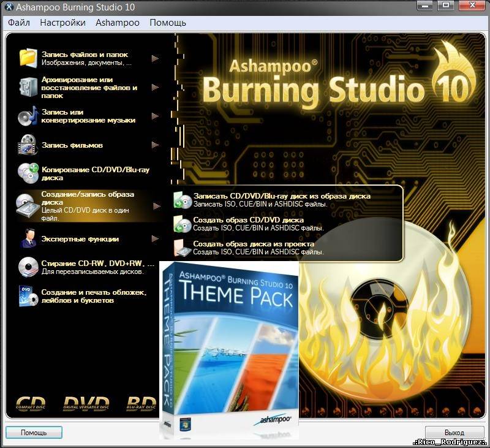The width and height of the screenshot is (490, 448).
Task: Click the Выход button
Action: point(453,432)
